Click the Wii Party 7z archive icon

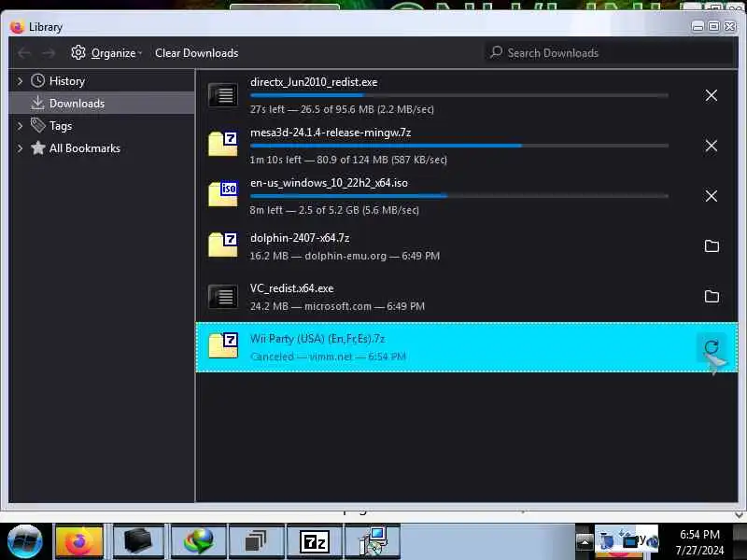223,345
